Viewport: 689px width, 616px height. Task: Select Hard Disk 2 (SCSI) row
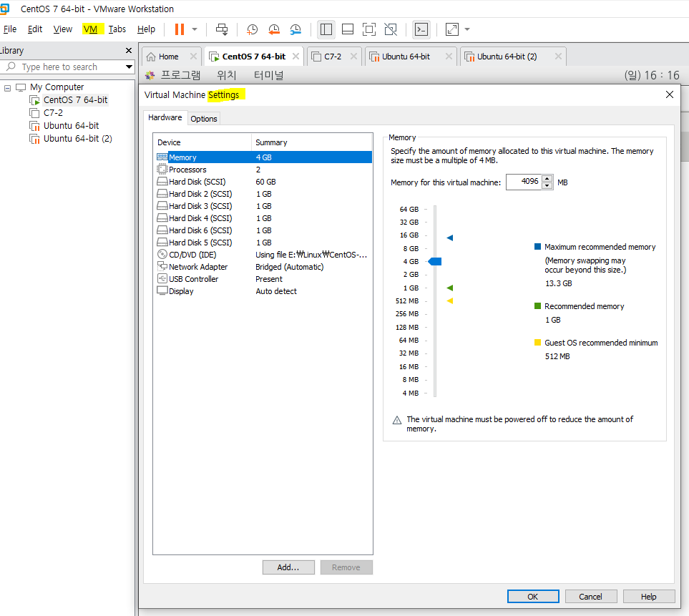(264, 194)
